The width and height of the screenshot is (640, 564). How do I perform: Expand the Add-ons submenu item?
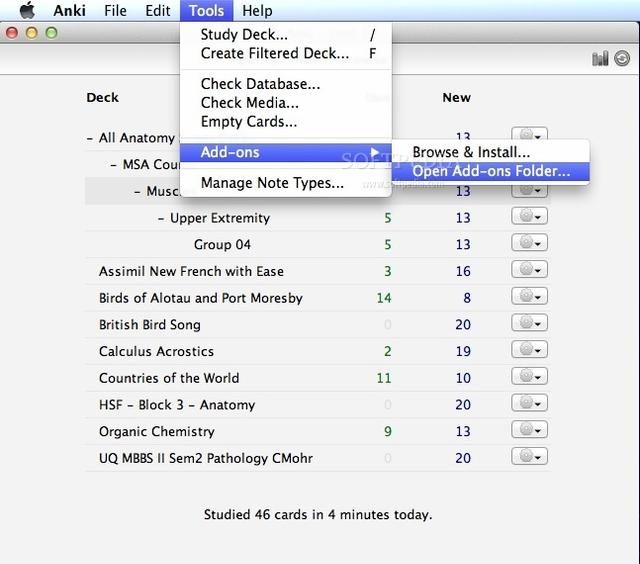[x=286, y=152]
